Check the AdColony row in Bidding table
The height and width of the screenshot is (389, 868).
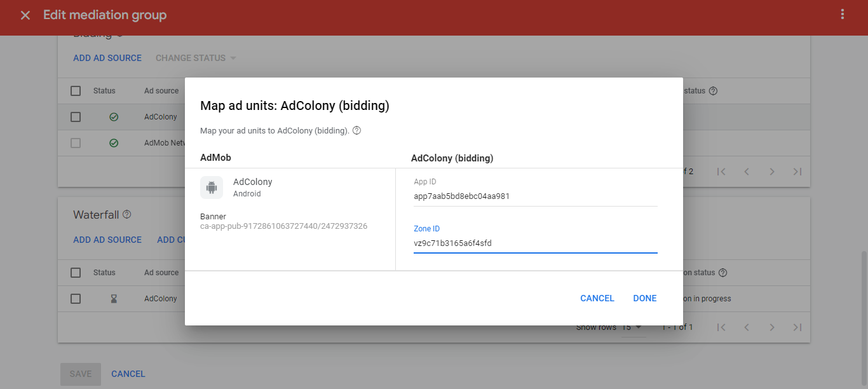(x=76, y=117)
